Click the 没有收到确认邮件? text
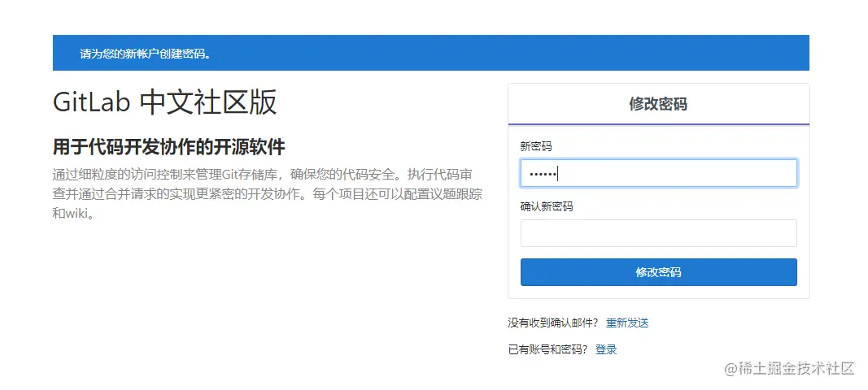This screenshot has height=390, width=868. 553,323
